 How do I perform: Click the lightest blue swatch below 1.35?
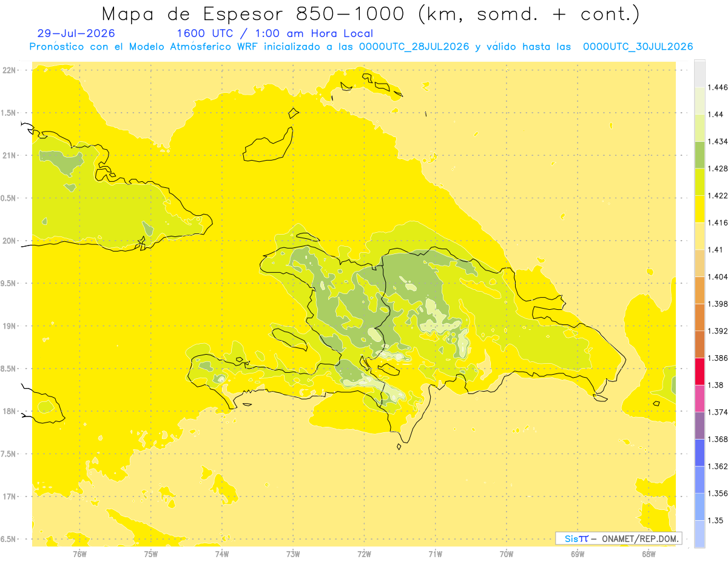pos(699,534)
